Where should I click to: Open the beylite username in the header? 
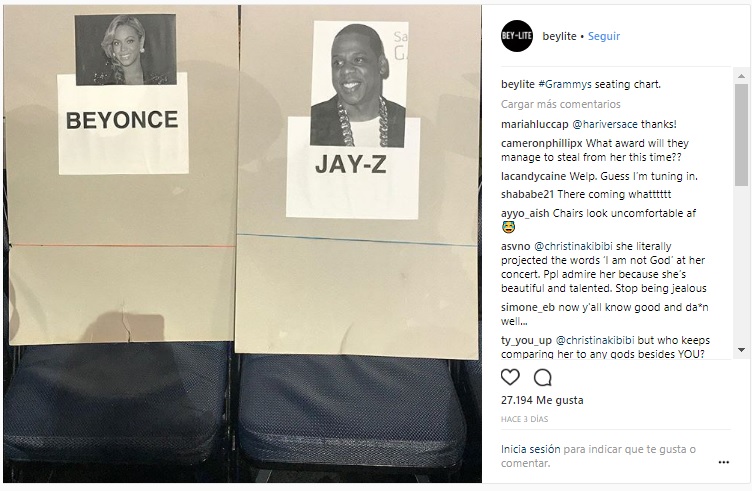559,36
